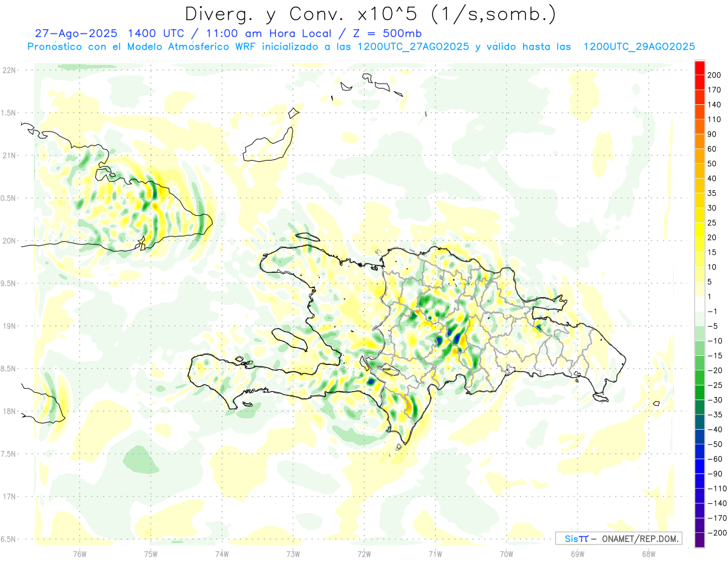The image size is (728, 562).
Task: Click color scale value '-170'
Action: point(718,518)
